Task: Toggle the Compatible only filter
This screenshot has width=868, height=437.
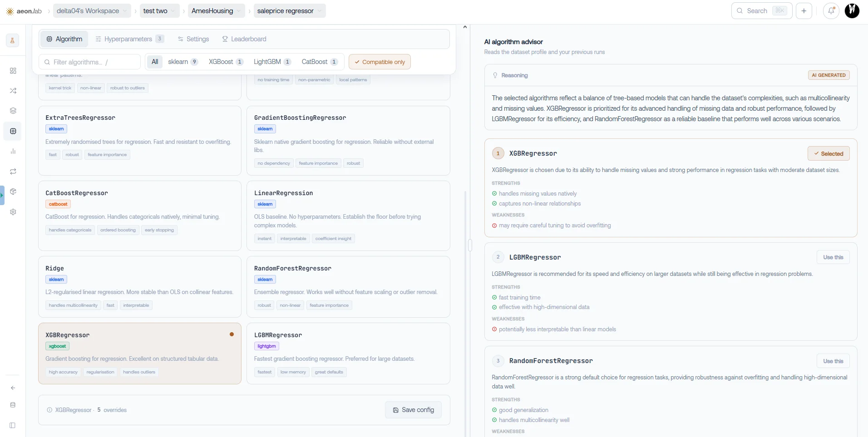Action: (380, 62)
